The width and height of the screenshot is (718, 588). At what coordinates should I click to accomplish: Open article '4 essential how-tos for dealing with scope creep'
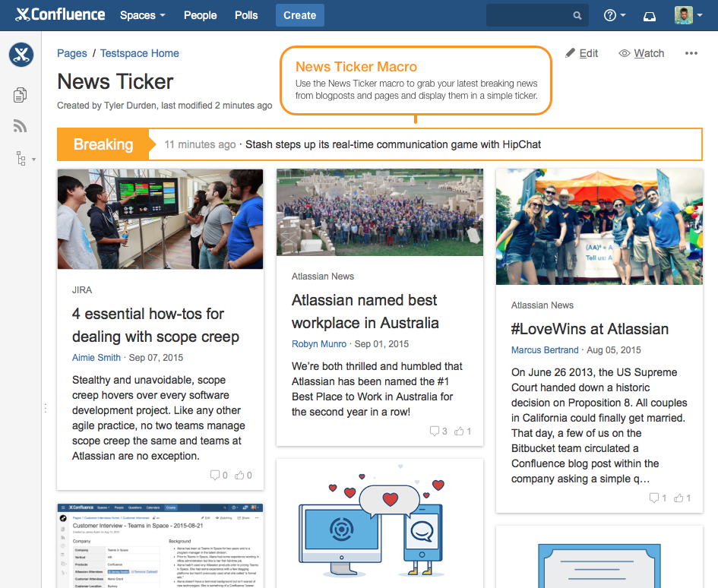click(156, 325)
